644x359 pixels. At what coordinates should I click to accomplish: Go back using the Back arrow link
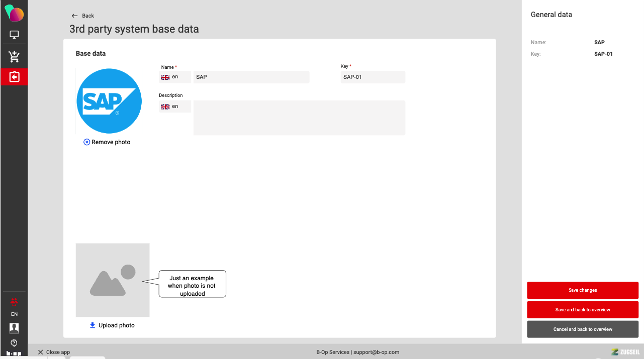tap(83, 16)
